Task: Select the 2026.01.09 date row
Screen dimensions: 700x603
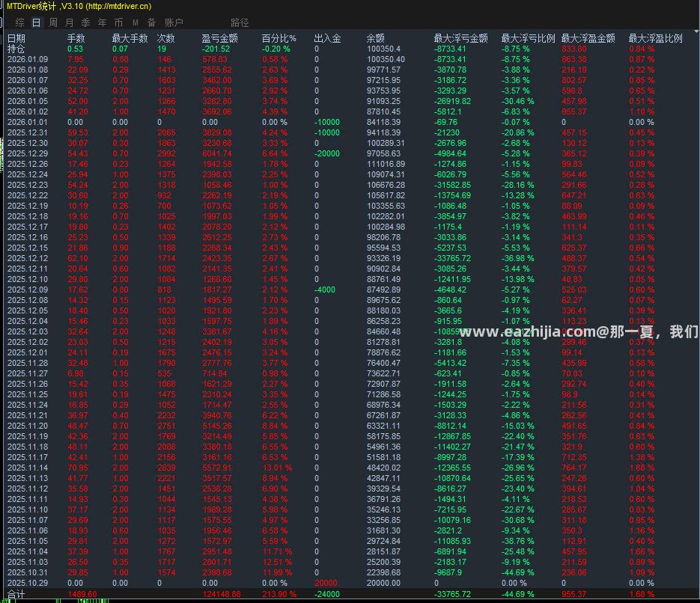Action: pyautogui.click(x=28, y=59)
